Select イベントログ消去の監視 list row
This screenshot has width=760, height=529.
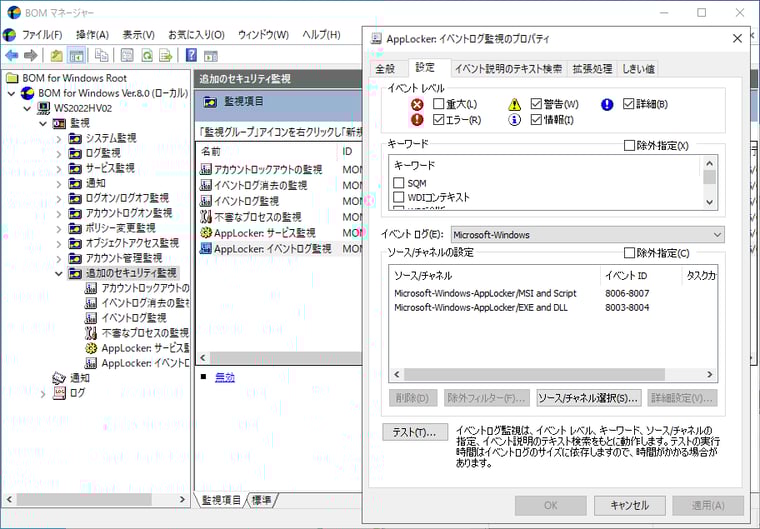click(260, 185)
